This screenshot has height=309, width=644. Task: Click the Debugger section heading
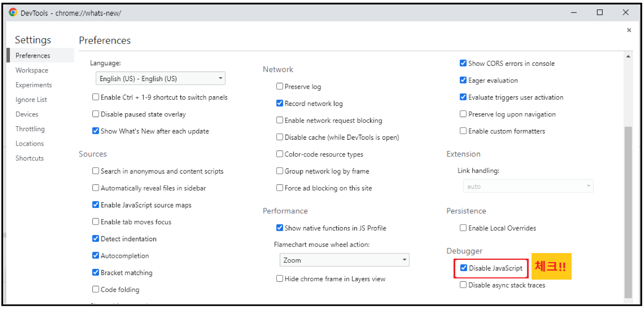[464, 251]
